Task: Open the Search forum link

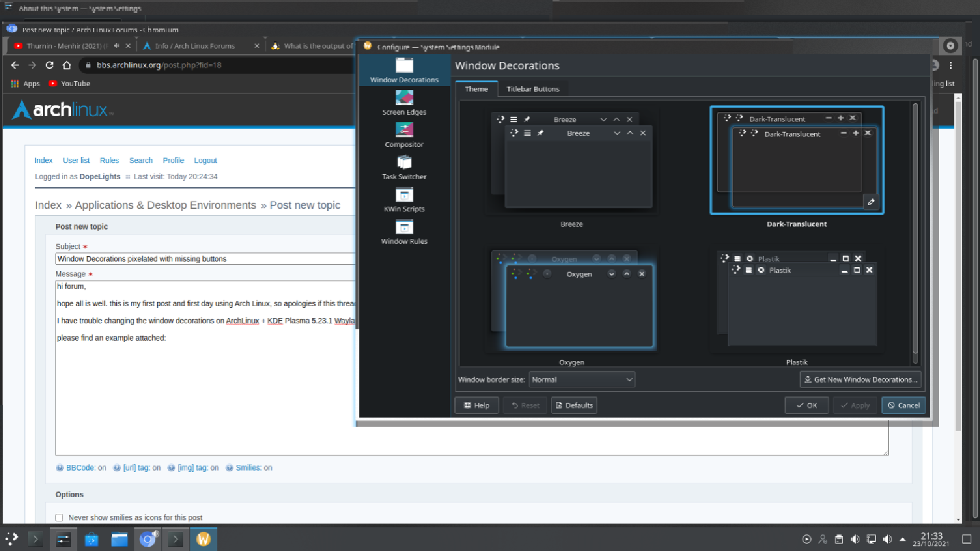Action: [x=140, y=160]
